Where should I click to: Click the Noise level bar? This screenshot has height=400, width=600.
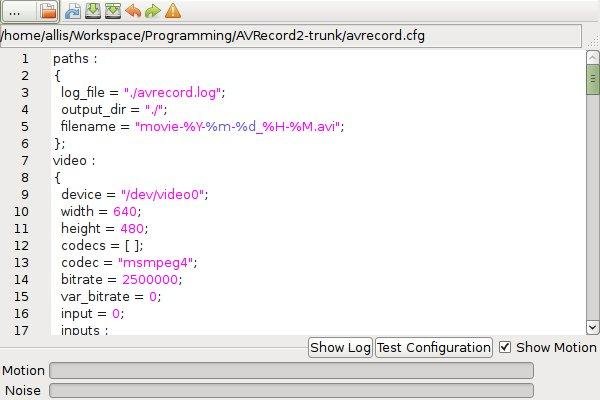point(292,390)
